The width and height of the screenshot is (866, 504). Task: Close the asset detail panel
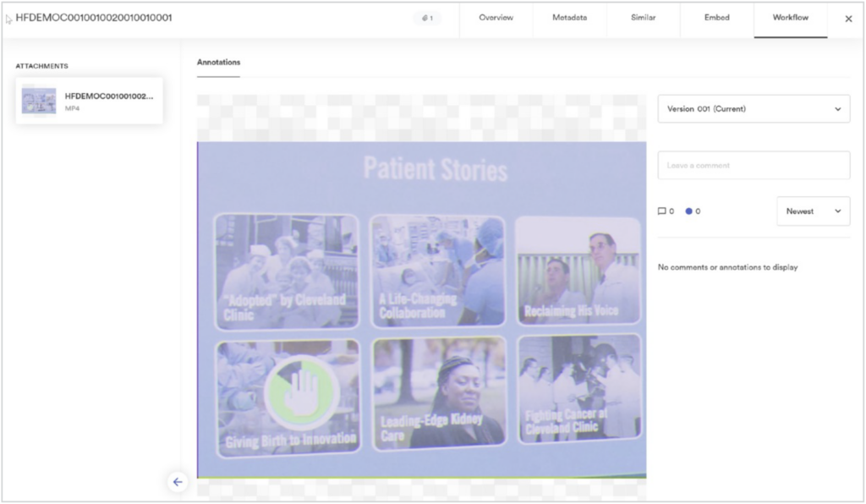click(848, 19)
